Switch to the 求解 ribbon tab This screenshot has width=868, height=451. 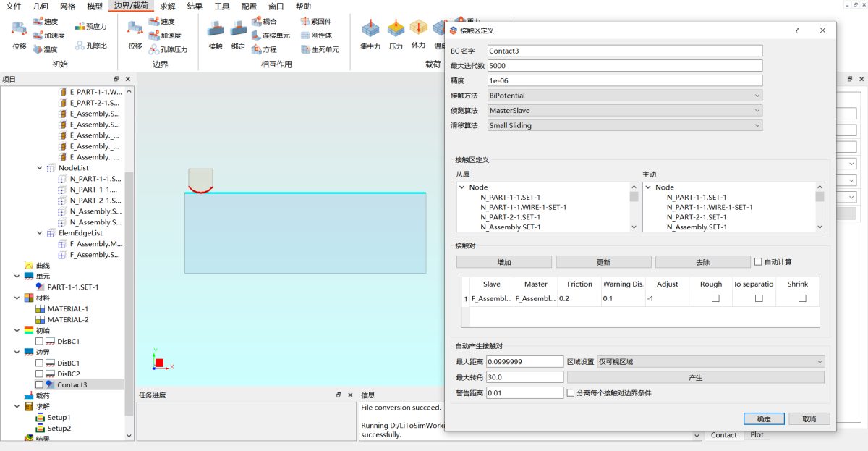pos(168,6)
